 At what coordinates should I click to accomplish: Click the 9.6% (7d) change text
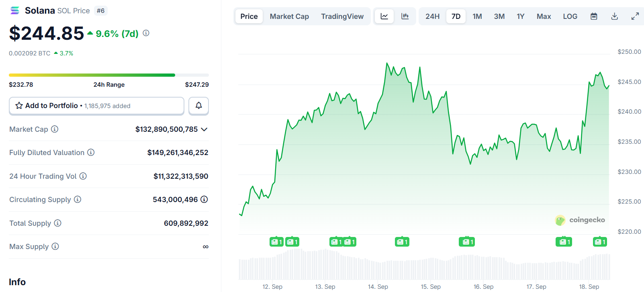pyautogui.click(x=117, y=33)
